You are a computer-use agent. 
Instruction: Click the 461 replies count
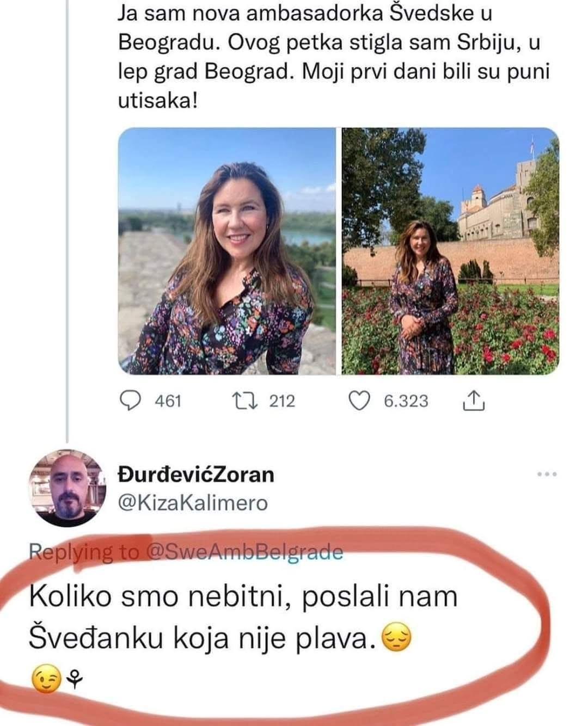click(x=168, y=402)
